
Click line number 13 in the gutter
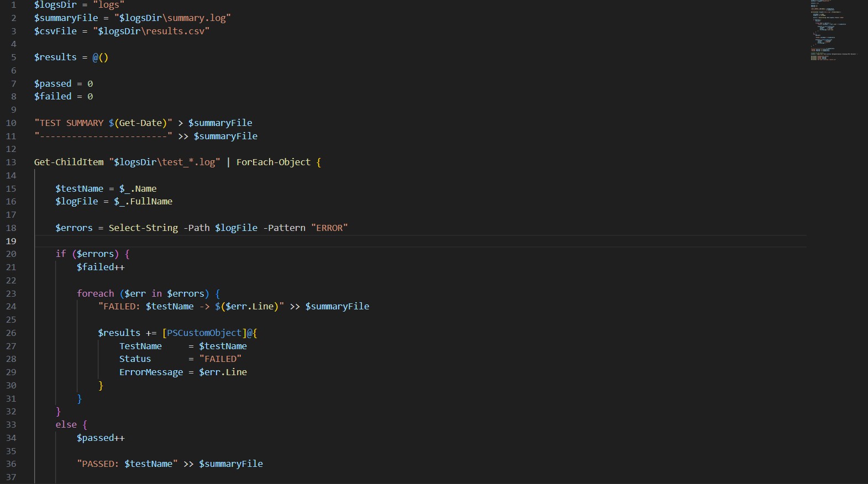coord(11,162)
